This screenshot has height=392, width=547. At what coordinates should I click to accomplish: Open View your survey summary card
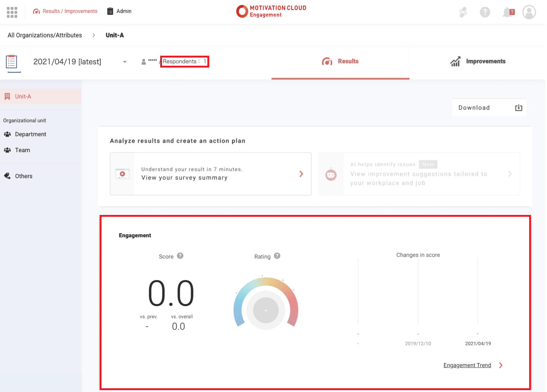(211, 174)
